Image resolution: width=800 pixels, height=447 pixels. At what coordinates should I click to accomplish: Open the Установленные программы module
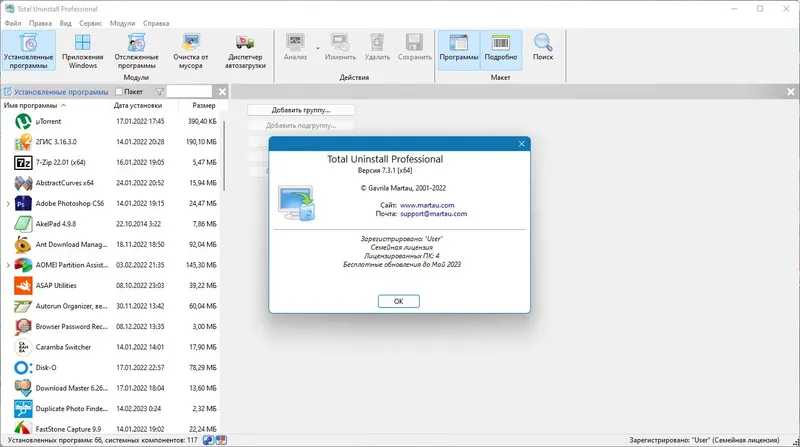click(29, 51)
